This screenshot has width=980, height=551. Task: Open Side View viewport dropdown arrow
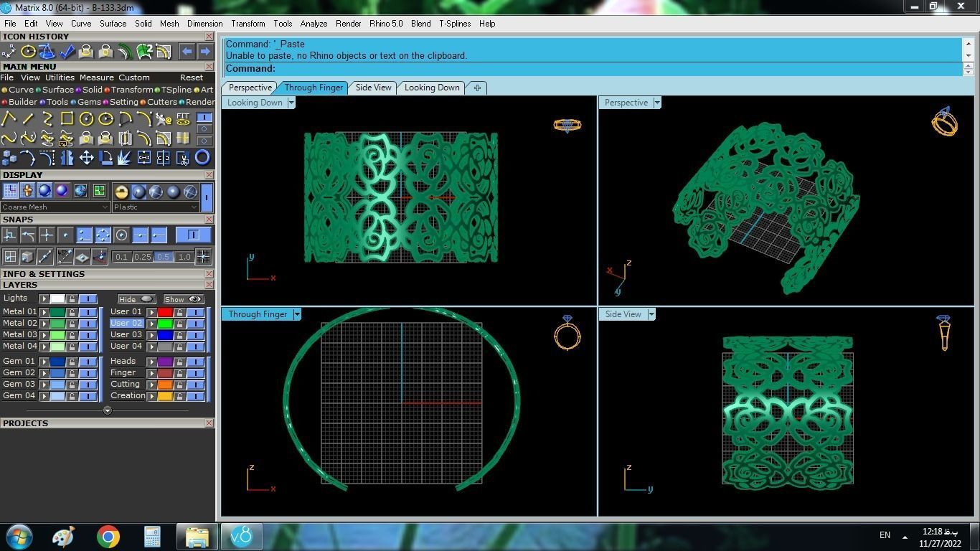pyautogui.click(x=651, y=314)
